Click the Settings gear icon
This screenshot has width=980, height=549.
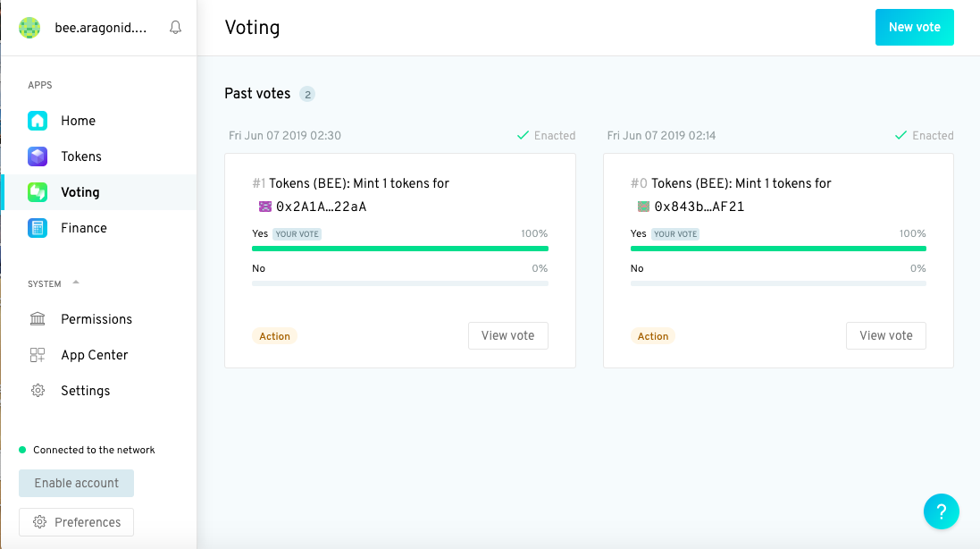pos(38,391)
